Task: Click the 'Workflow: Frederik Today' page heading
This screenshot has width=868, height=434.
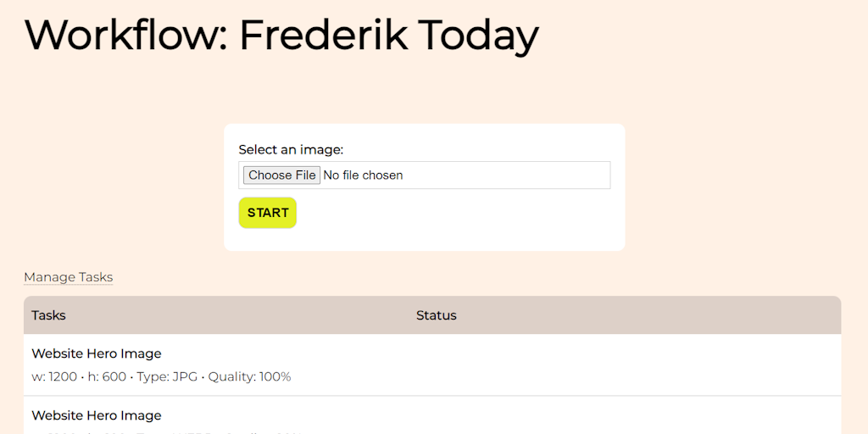Action: tap(281, 35)
